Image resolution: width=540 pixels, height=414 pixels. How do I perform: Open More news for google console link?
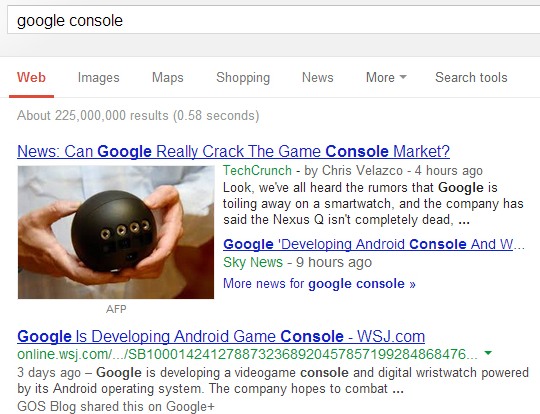pyautogui.click(x=319, y=284)
